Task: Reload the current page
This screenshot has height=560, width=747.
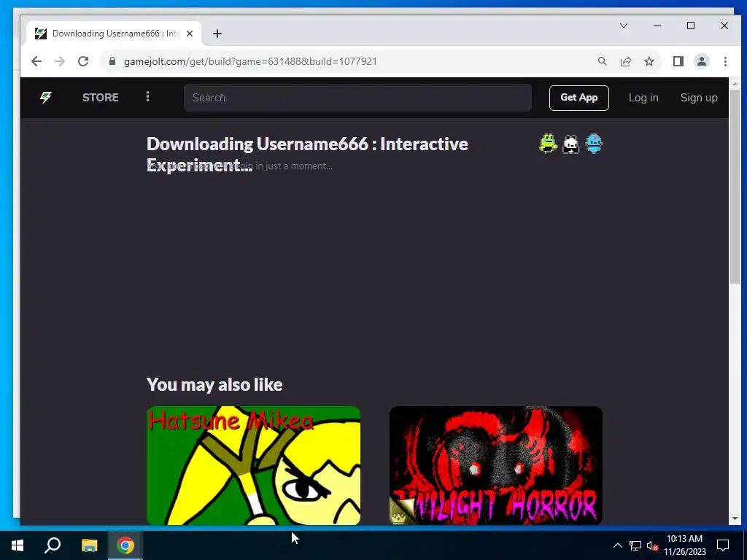Action: [x=83, y=61]
